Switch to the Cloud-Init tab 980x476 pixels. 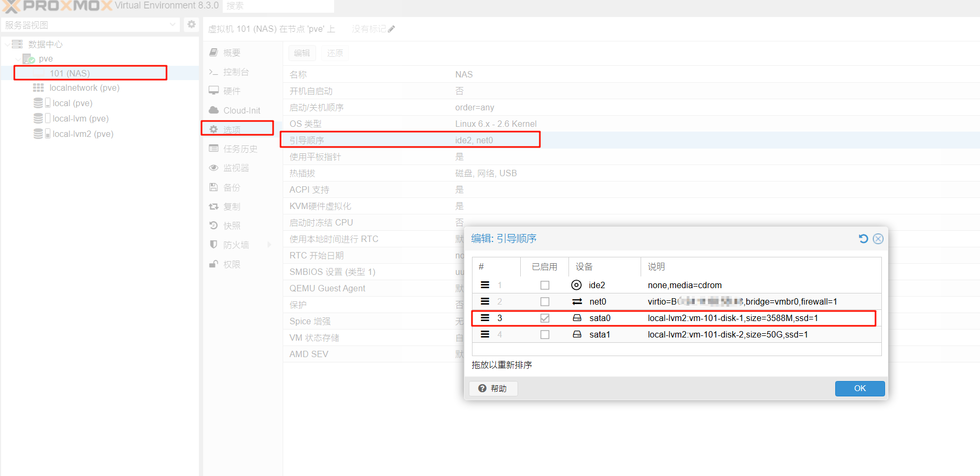[x=241, y=110]
